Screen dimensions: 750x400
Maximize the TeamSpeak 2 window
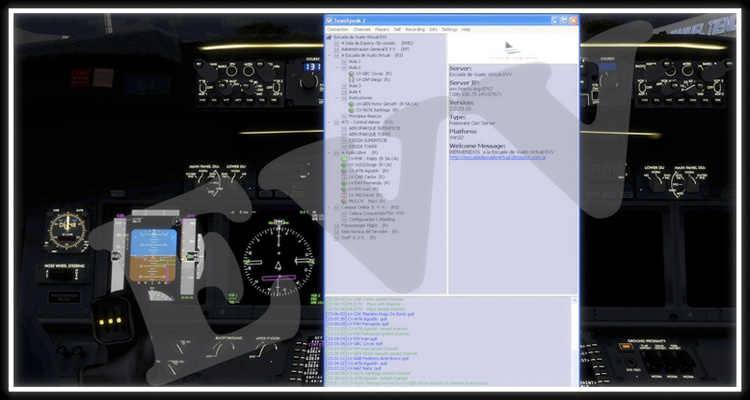[564, 21]
